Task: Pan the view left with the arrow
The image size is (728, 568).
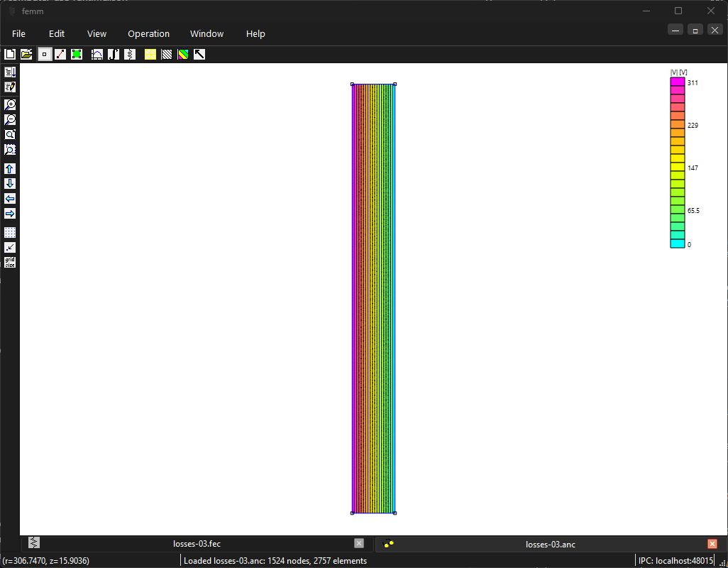Action: click(x=10, y=198)
